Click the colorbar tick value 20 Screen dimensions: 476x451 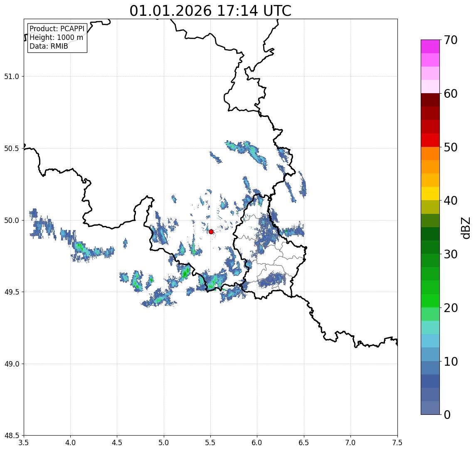click(451, 308)
